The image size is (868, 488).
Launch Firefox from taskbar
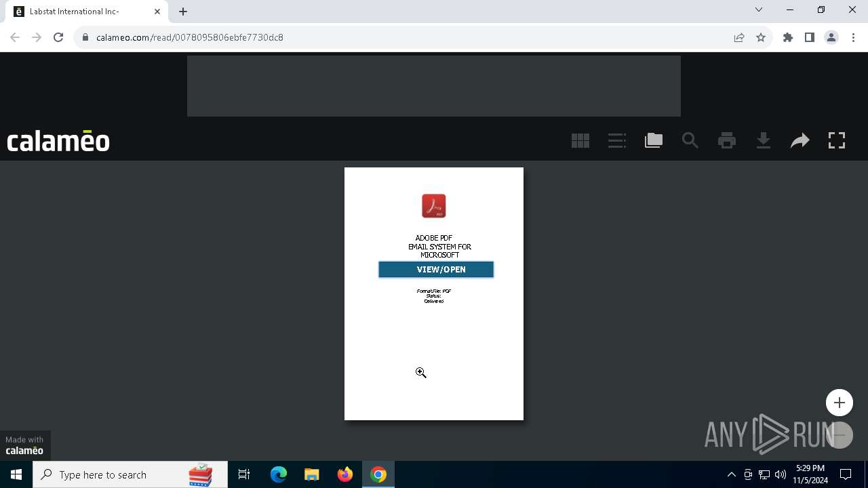coord(345,474)
